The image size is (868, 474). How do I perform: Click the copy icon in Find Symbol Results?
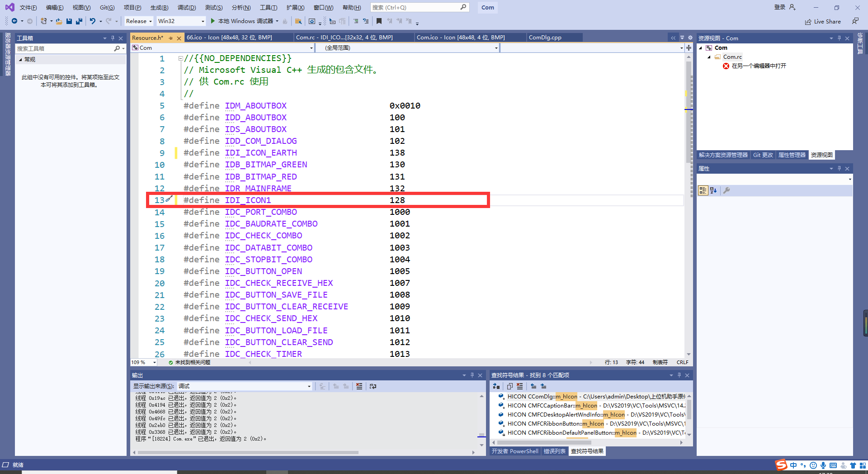[x=509, y=386]
